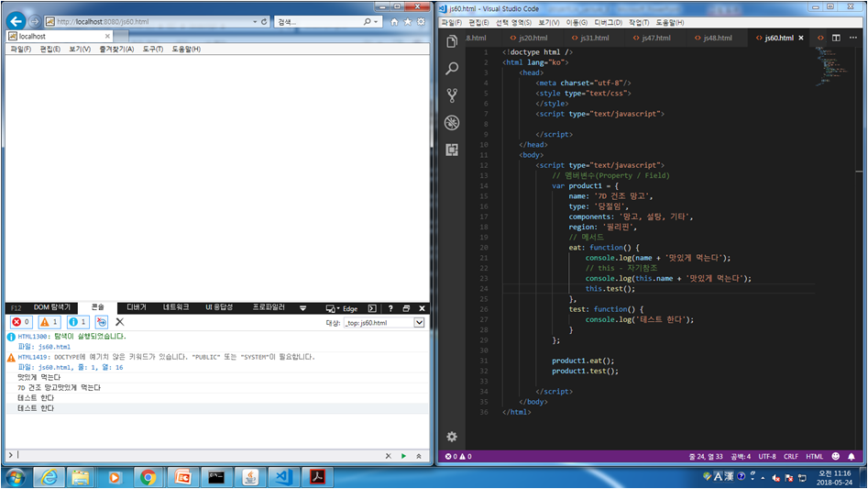The width and height of the screenshot is (868, 489).
Task: Switch to the 디버거 tab in dev tools
Action: [137, 307]
